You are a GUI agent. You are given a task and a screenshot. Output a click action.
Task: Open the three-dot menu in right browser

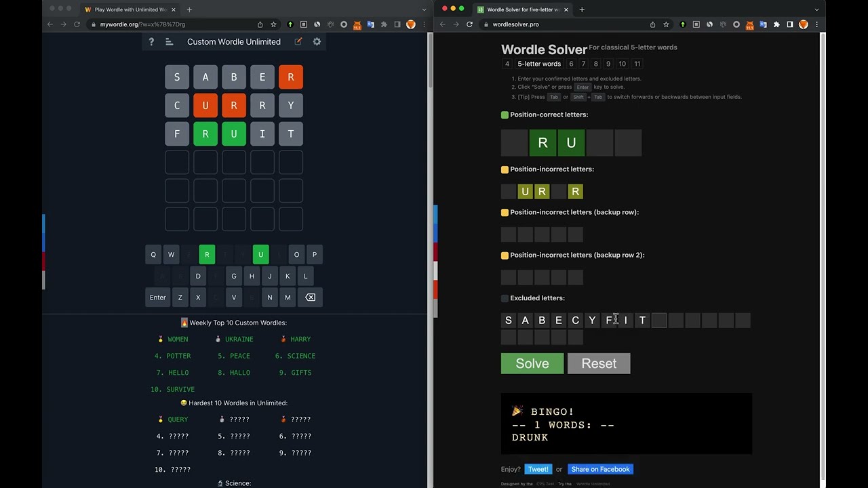click(816, 24)
